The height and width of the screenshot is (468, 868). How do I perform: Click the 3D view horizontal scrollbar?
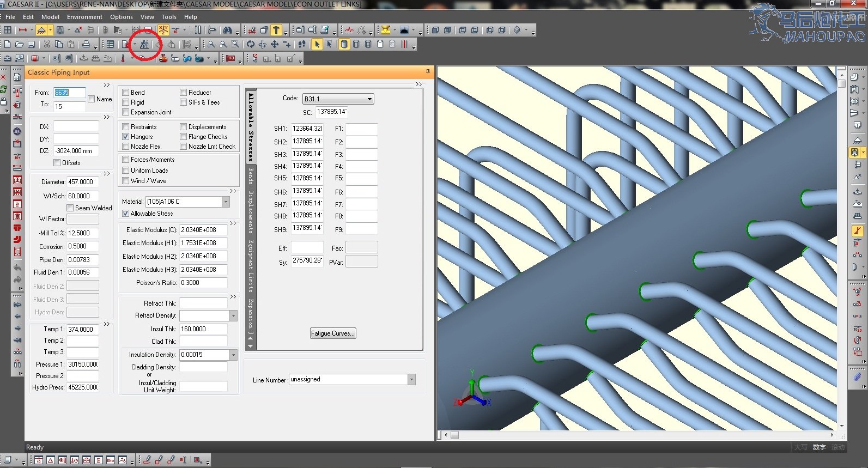click(640, 435)
